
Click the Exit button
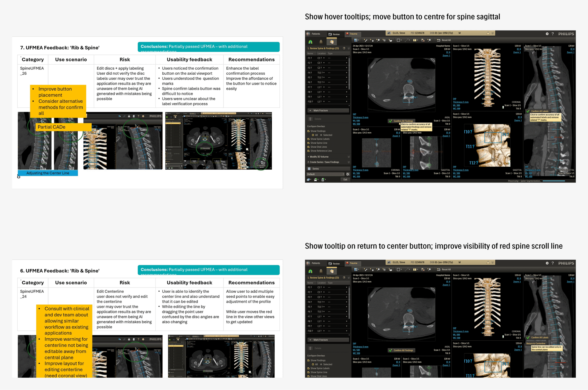coord(345,180)
